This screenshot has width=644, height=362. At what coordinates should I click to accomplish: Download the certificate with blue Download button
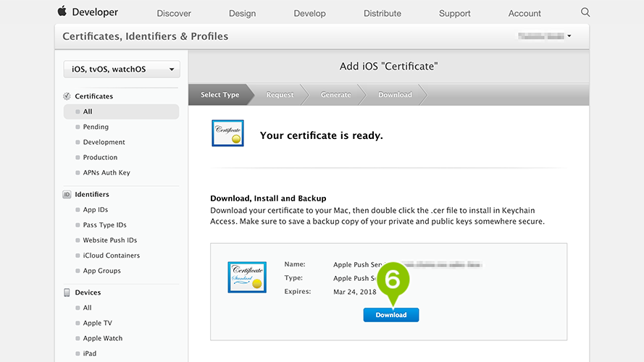click(x=391, y=315)
